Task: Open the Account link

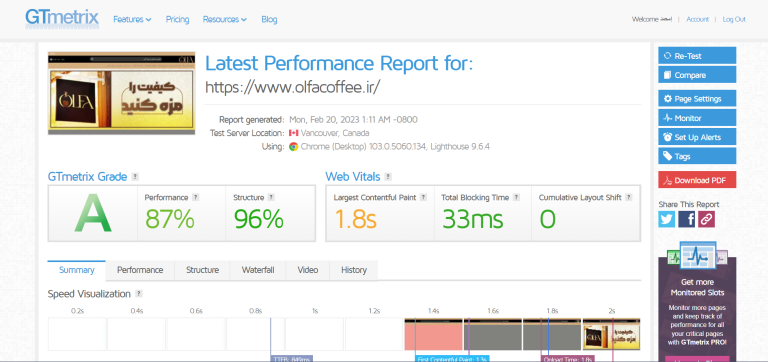Action: pyautogui.click(x=697, y=20)
